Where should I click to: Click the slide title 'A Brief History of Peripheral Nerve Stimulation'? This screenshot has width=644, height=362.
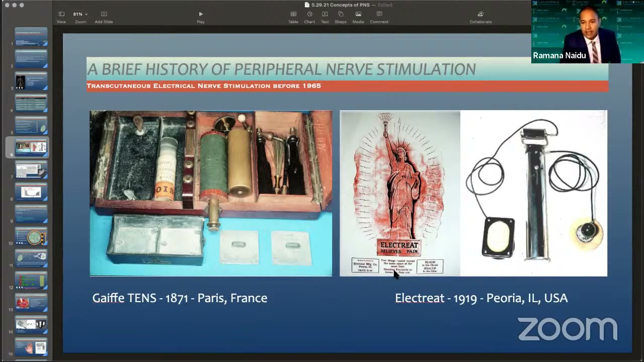(281, 69)
